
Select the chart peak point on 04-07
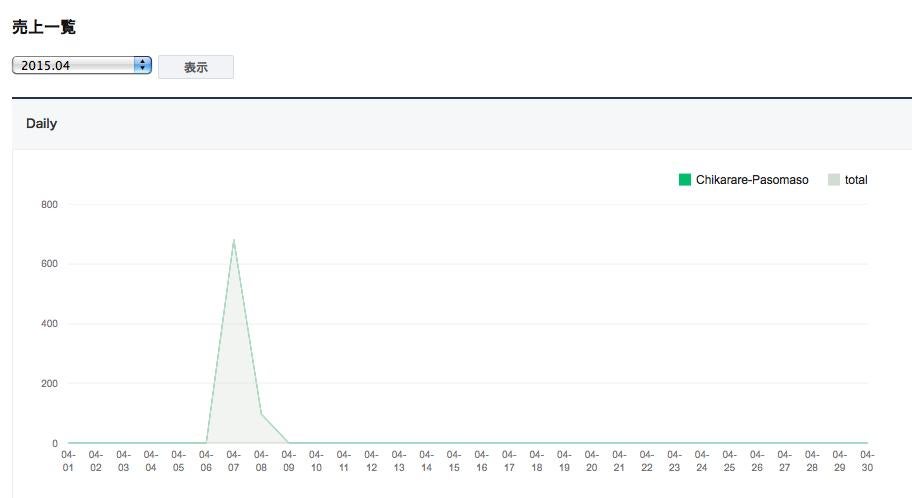point(234,240)
